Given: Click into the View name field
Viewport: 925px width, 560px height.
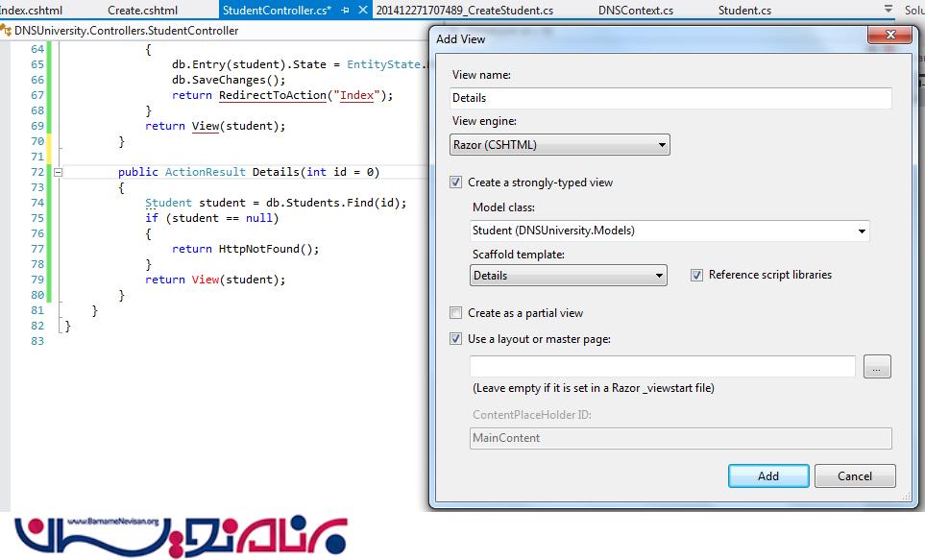Looking at the screenshot, I should [670, 98].
